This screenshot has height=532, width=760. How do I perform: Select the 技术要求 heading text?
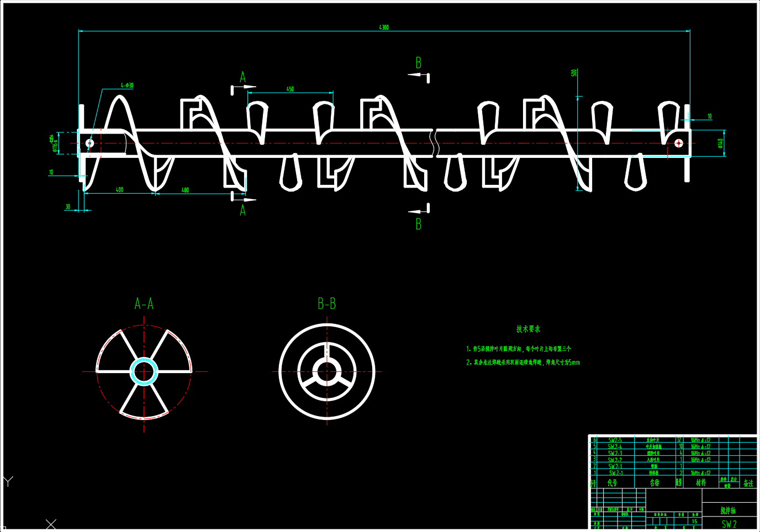(x=528, y=329)
